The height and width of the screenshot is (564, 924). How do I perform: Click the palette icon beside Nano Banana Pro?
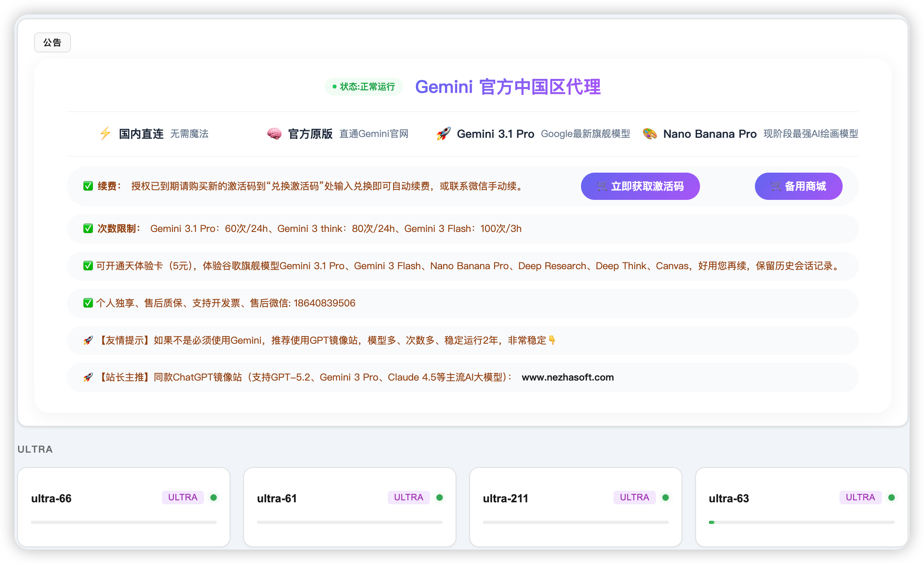[650, 133]
